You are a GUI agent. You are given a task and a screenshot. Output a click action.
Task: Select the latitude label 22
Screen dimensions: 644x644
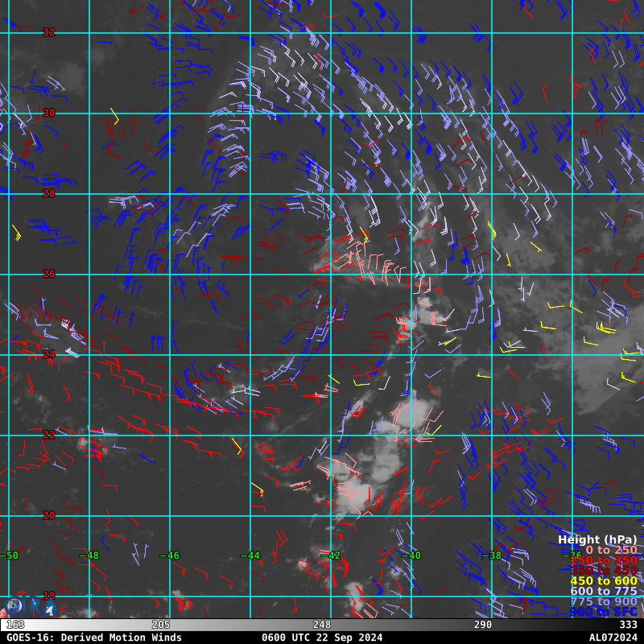(x=49, y=435)
